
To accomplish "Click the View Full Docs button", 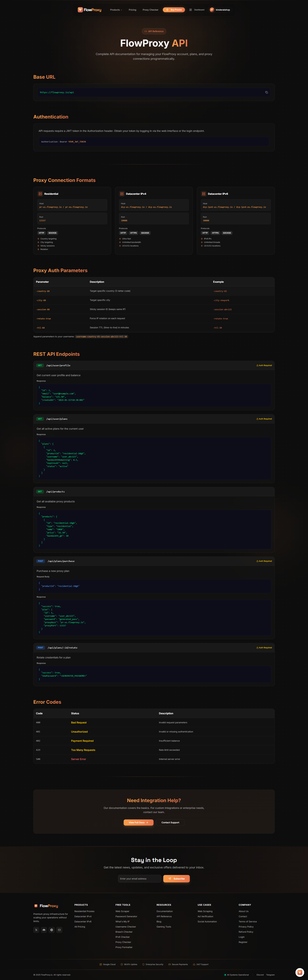I will (138, 822).
